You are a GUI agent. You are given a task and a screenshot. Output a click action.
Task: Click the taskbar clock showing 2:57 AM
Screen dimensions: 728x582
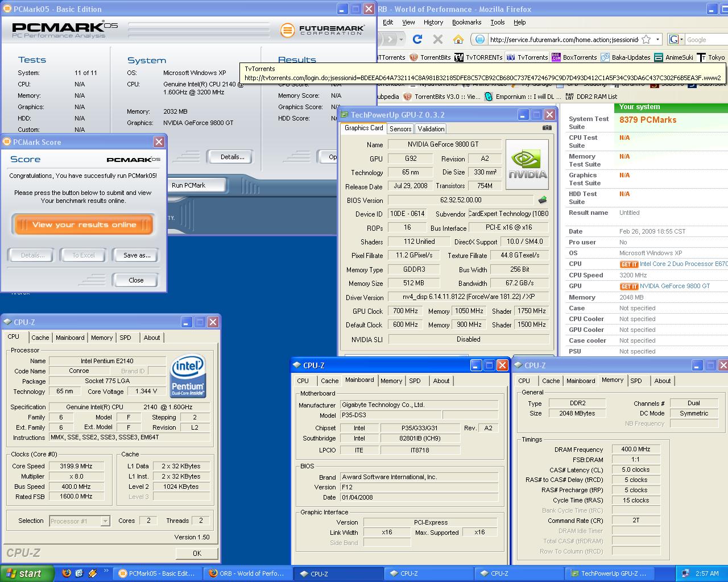pyautogui.click(x=707, y=573)
